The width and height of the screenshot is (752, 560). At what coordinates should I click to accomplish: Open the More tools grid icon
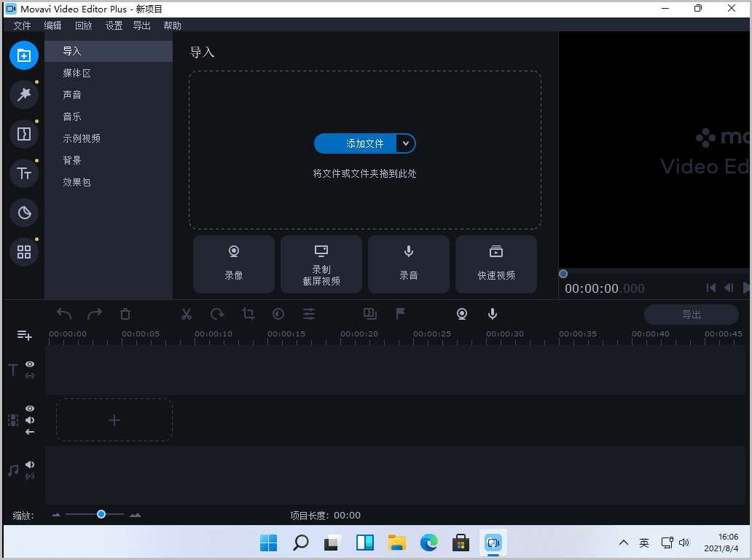(x=24, y=252)
